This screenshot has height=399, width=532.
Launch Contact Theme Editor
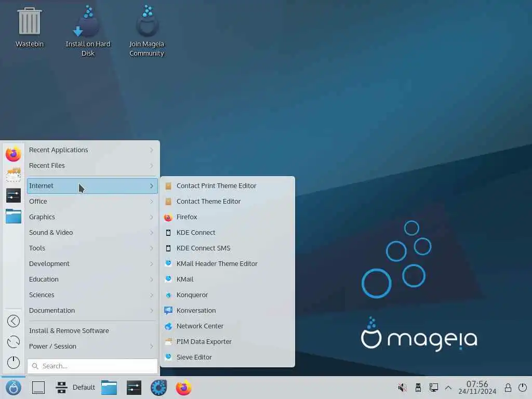click(228, 202)
